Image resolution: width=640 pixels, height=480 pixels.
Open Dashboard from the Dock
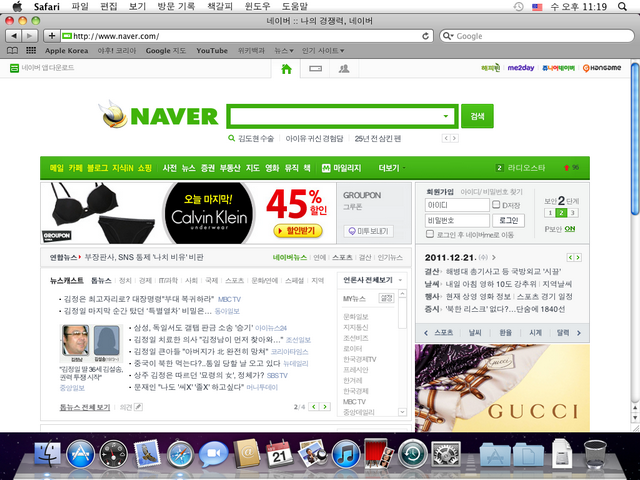click(x=113, y=454)
